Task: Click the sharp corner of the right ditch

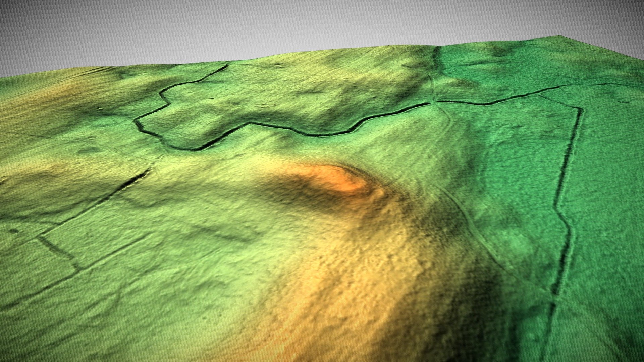Action: (x=580, y=109)
